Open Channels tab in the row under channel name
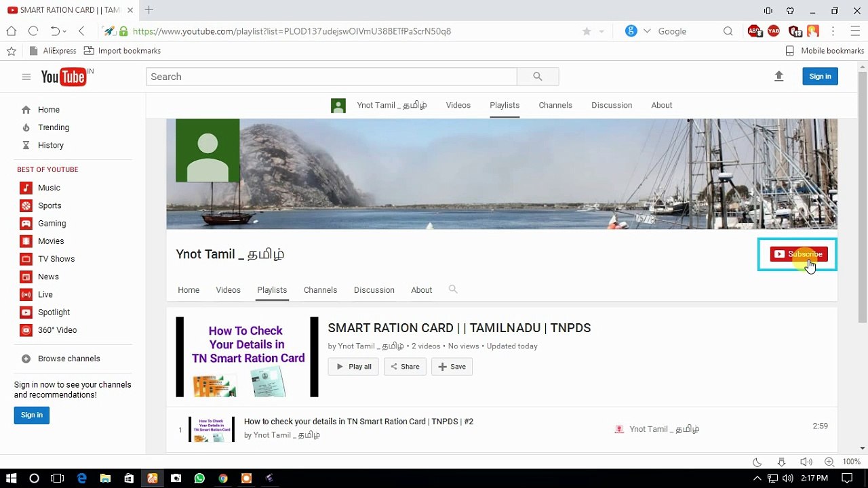868x488 pixels. click(320, 290)
